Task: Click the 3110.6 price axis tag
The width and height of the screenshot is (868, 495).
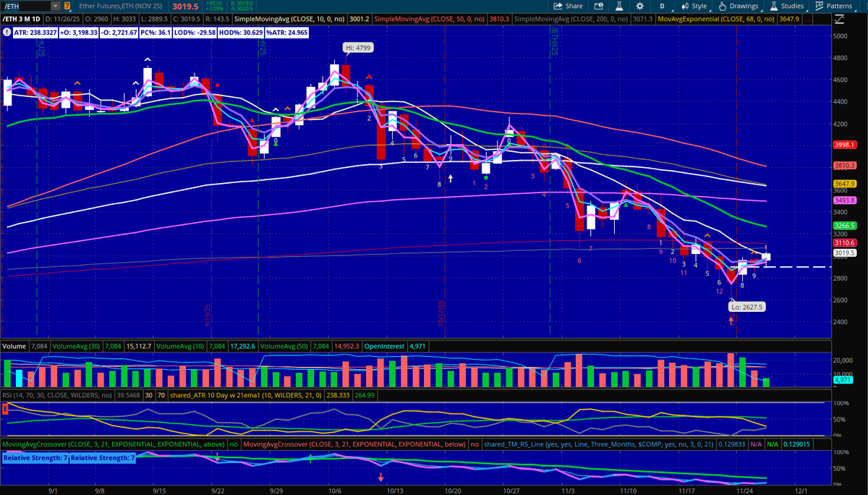Action: coord(846,243)
